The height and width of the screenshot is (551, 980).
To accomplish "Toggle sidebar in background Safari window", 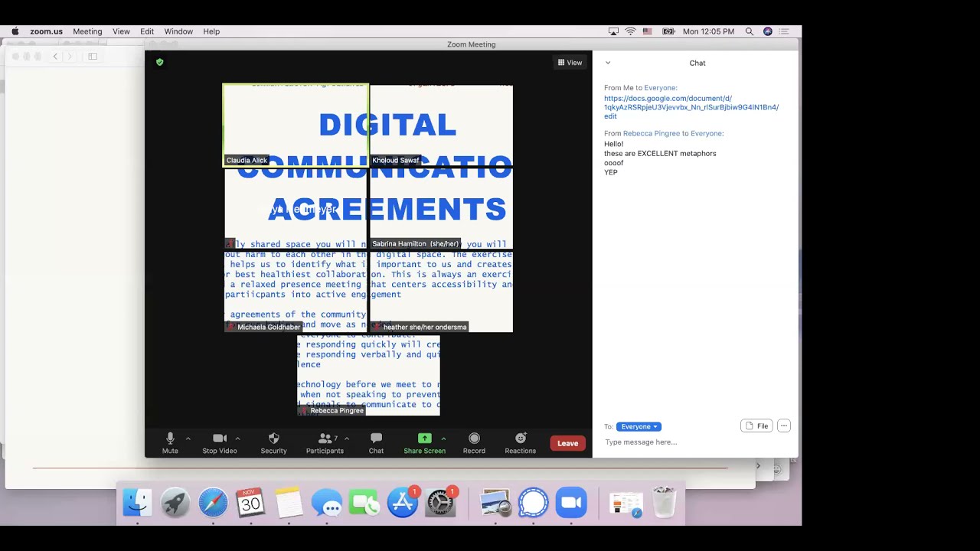I will [x=93, y=56].
